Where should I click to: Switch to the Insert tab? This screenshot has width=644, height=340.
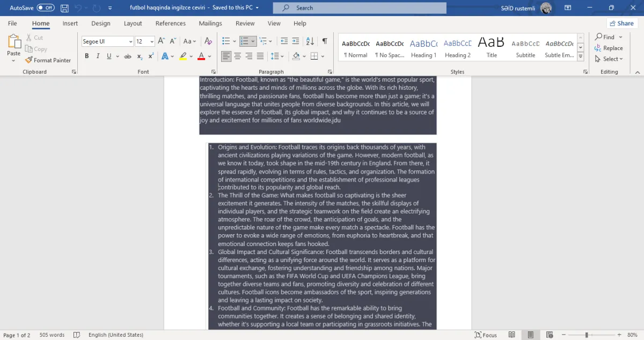[70, 24]
